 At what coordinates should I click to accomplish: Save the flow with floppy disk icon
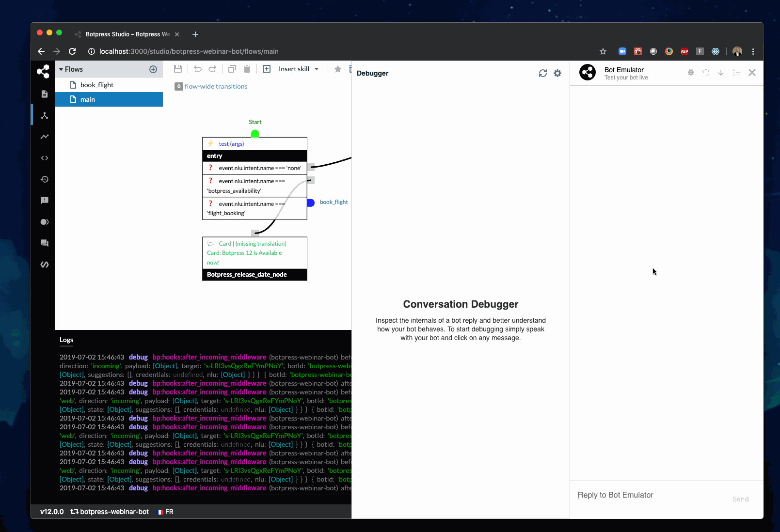178,69
